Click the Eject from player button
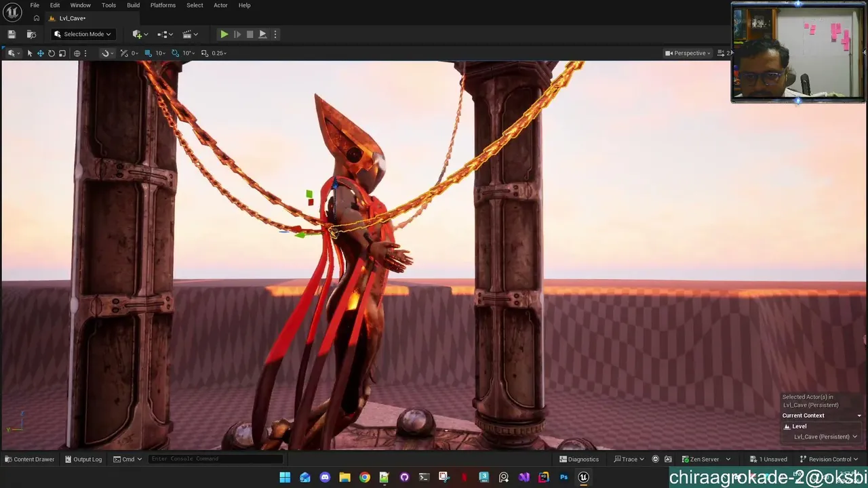The height and width of the screenshot is (488, 868). coord(262,34)
